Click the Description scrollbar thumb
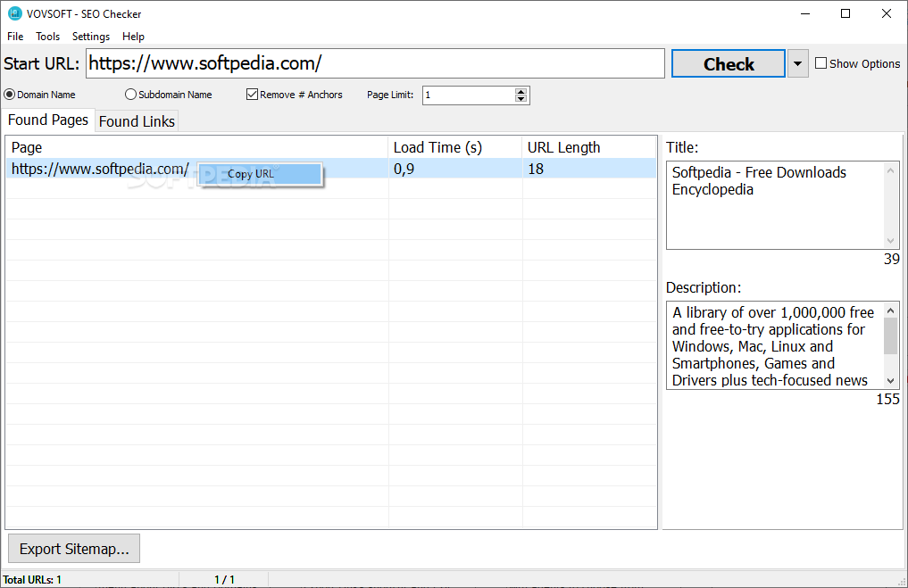The width and height of the screenshot is (908, 588). point(891,335)
